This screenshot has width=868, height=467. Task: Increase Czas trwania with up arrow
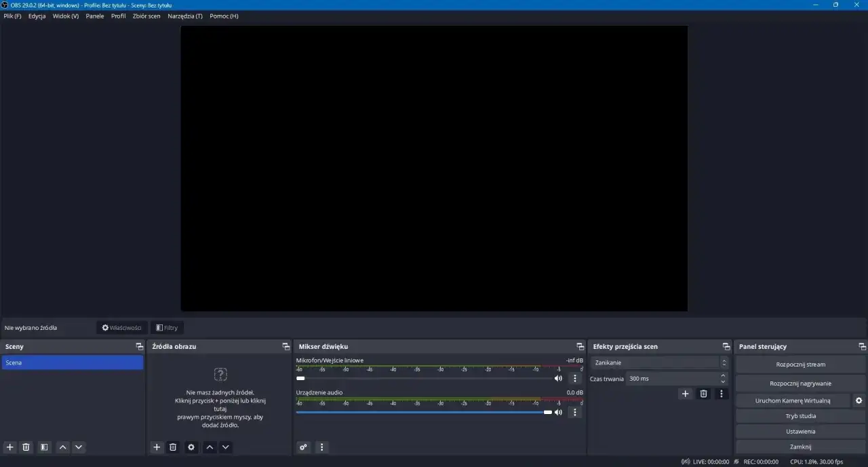click(x=723, y=375)
